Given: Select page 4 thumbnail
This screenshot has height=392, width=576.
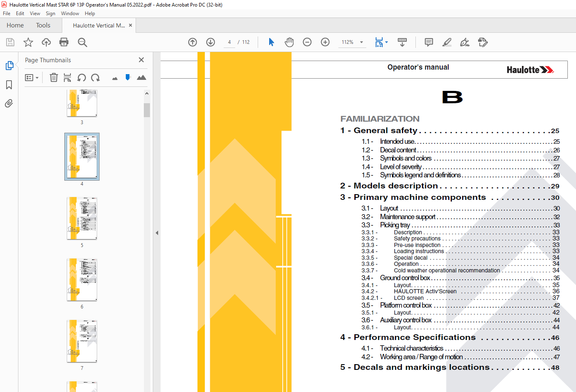Looking at the screenshot, I should tap(82, 156).
